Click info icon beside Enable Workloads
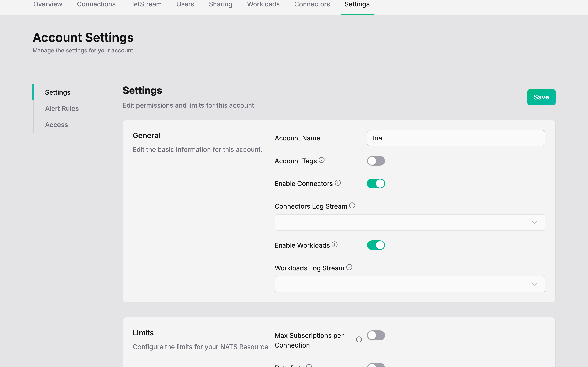Viewport: 588px width, 367px height. click(335, 244)
